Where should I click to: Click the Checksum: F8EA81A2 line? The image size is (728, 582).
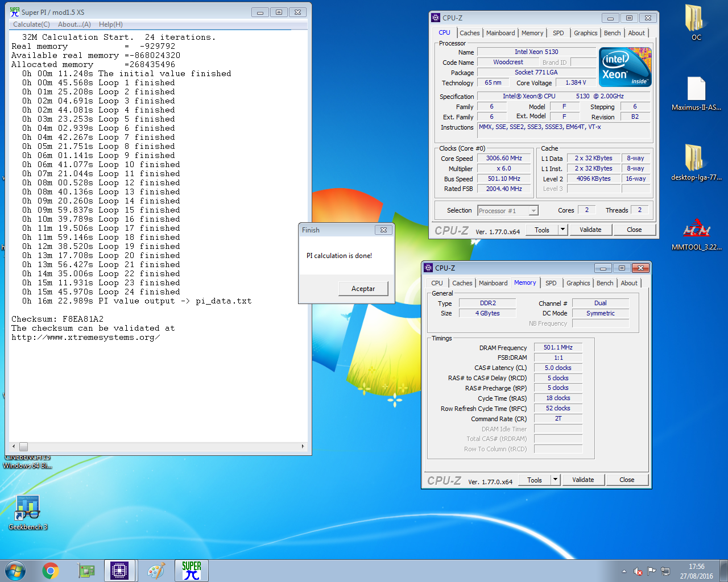pyautogui.click(x=57, y=319)
